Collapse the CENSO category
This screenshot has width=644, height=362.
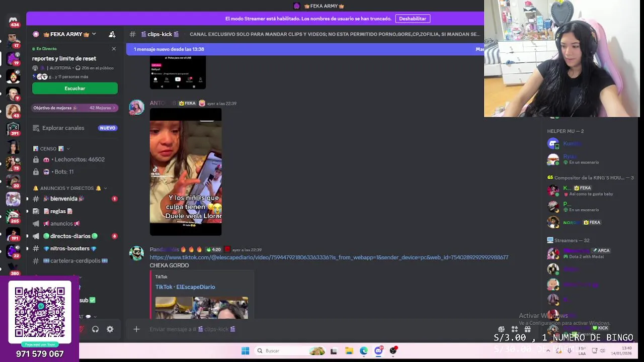(52, 149)
